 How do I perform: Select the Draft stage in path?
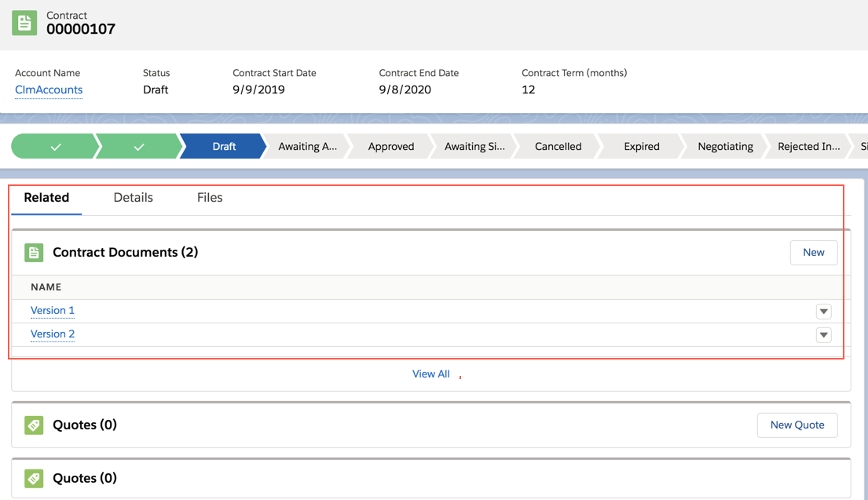tap(224, 147)
